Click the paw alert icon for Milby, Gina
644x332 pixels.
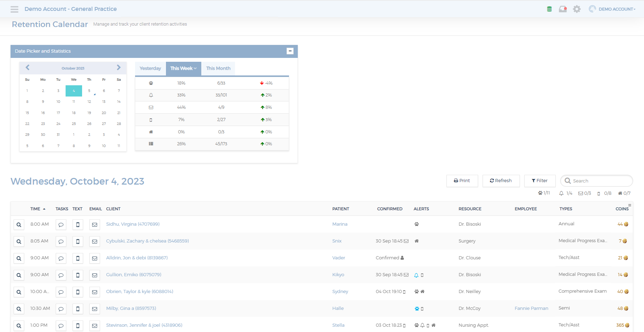point(417,309)
